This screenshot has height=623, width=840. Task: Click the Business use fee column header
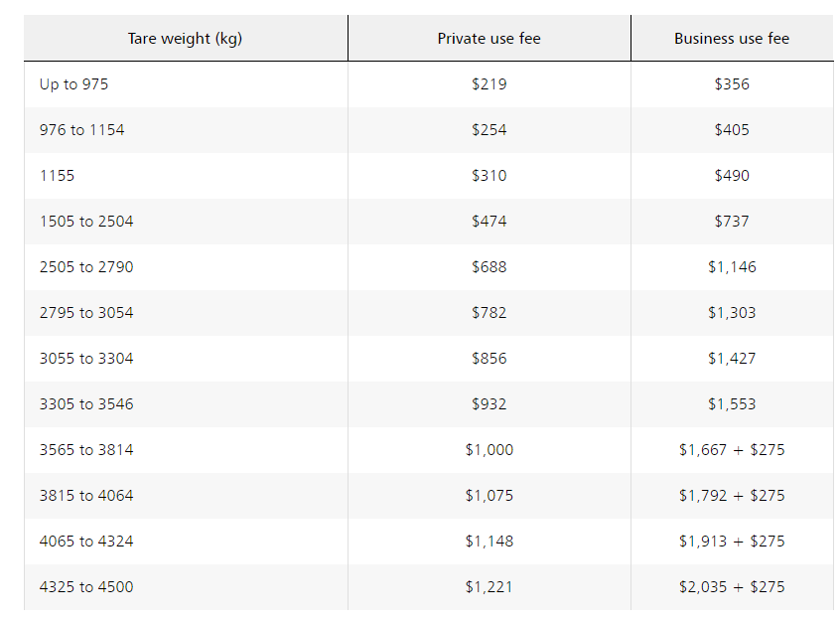(732, 39)
